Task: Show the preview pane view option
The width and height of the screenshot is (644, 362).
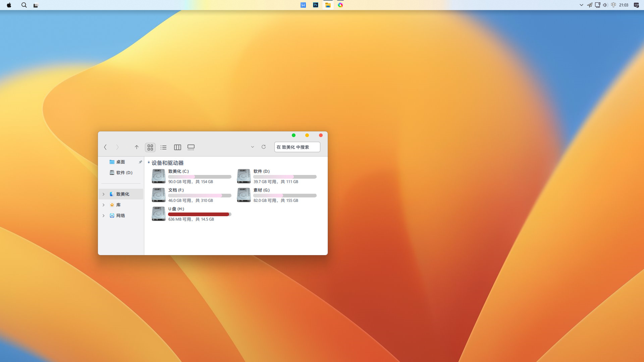Action: tap(191, 147)
